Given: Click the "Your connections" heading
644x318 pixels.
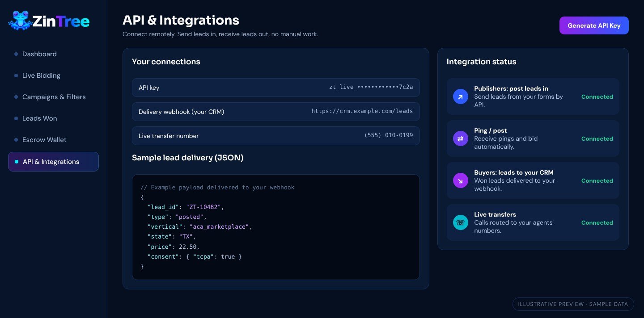Looking at the screenshot, I should point(166,62).
